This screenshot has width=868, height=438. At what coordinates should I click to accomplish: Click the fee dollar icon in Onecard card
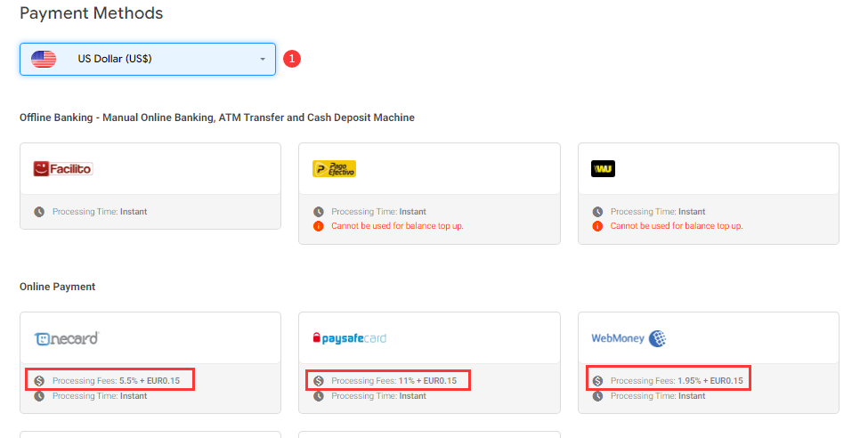click(39, 380)
